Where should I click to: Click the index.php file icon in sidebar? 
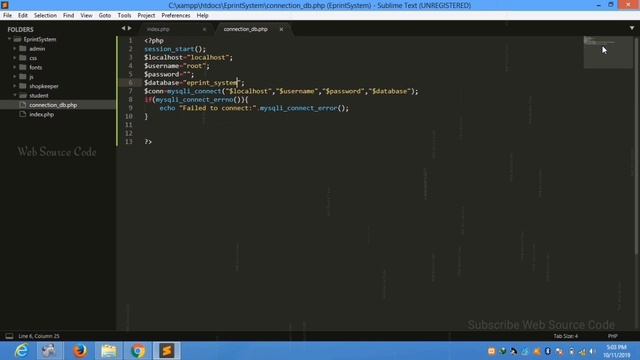23,114
